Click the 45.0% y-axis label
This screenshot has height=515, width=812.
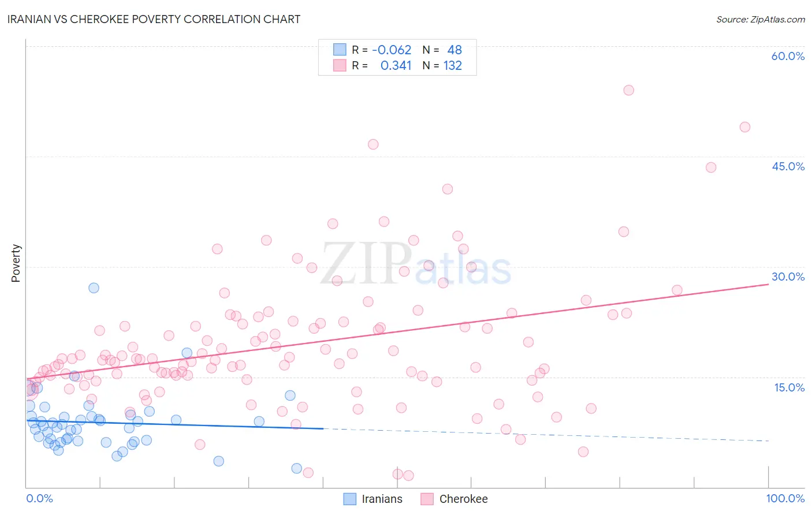coord(788,166)
